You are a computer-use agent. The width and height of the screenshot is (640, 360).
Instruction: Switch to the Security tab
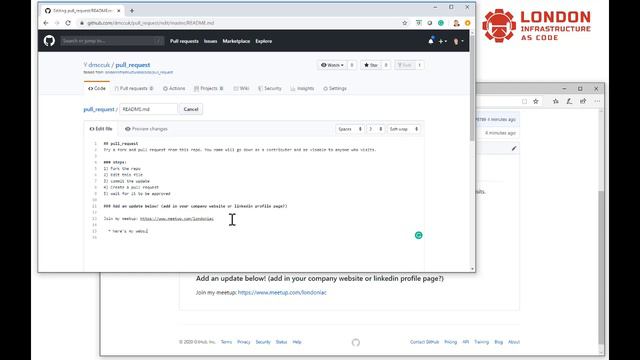click(x=270, y=88)
